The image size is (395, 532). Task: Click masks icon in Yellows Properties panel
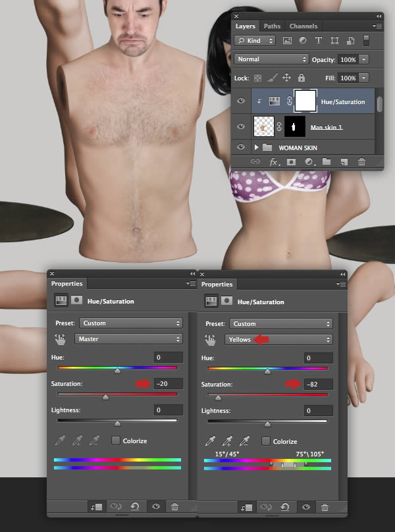click(x=226, y=301)
